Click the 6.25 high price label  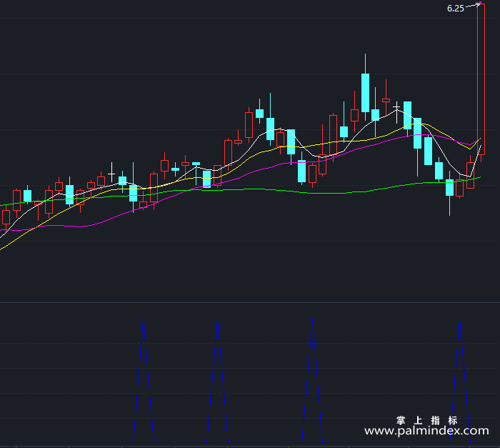(456, 9)
